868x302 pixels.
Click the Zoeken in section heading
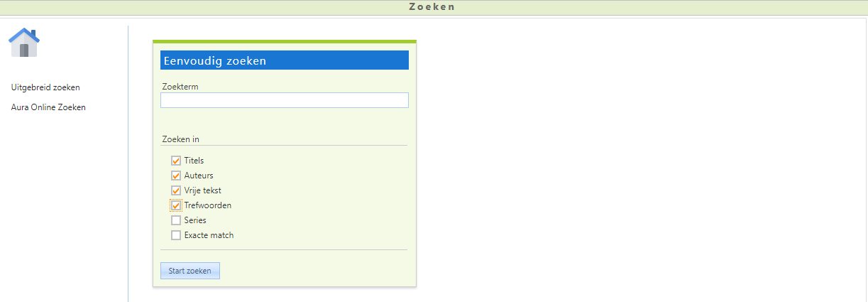point(181,139)
